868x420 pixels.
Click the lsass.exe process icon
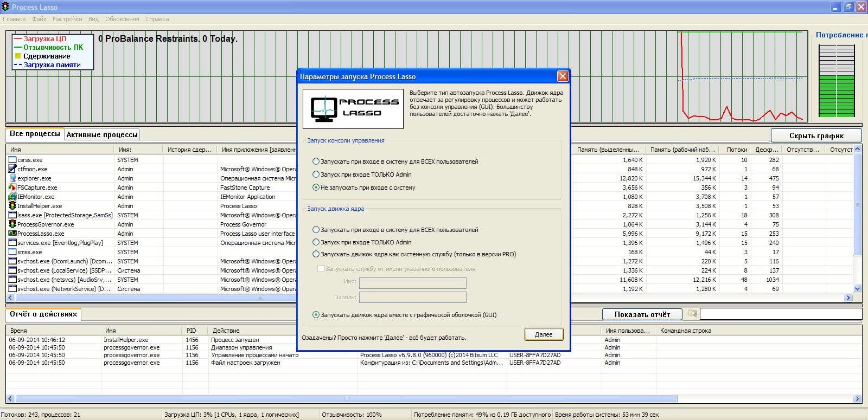tap(12, 215)
